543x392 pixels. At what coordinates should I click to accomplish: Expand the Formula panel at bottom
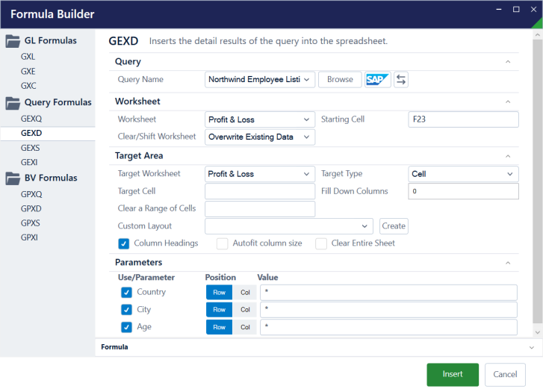pyautogui.click(x=531, y=347)
